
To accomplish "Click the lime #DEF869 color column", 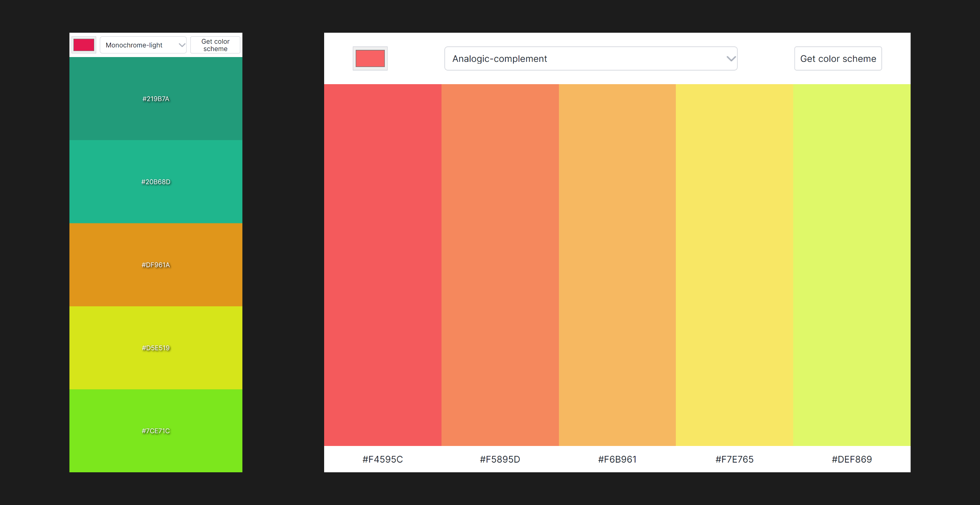I will 851,264.
